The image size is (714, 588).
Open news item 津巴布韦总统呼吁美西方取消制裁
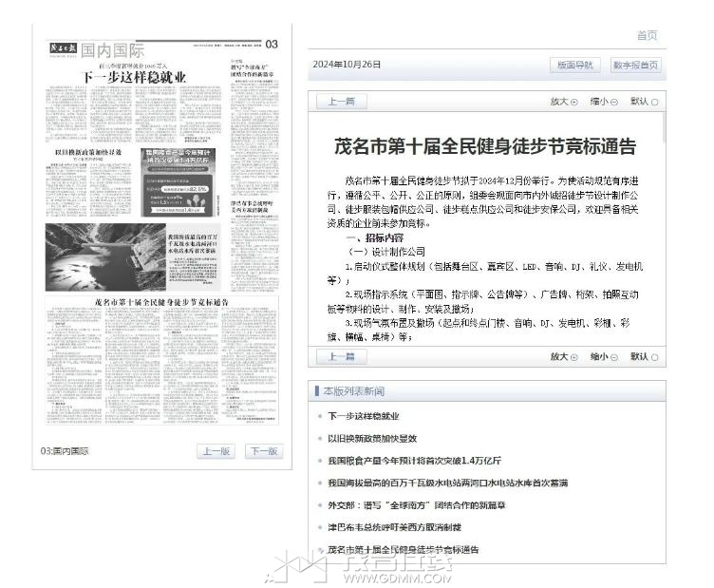pos(394,527)
